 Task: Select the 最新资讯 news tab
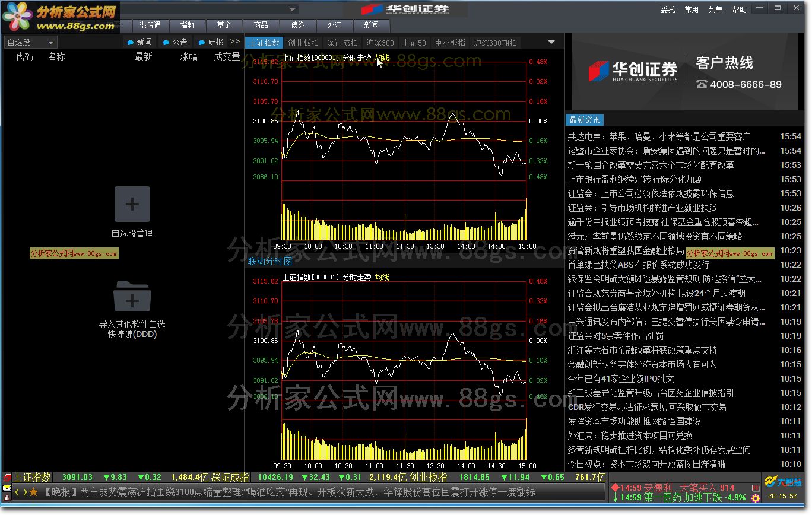coord(585,120)
